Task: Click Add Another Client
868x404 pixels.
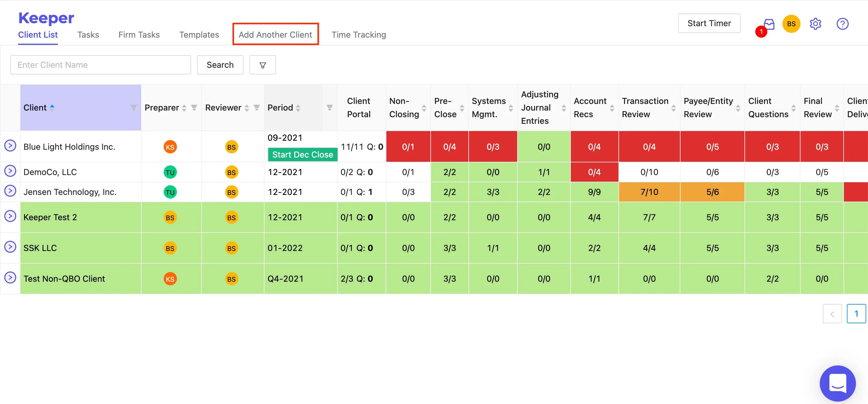Action: click(x=275, y=35)
